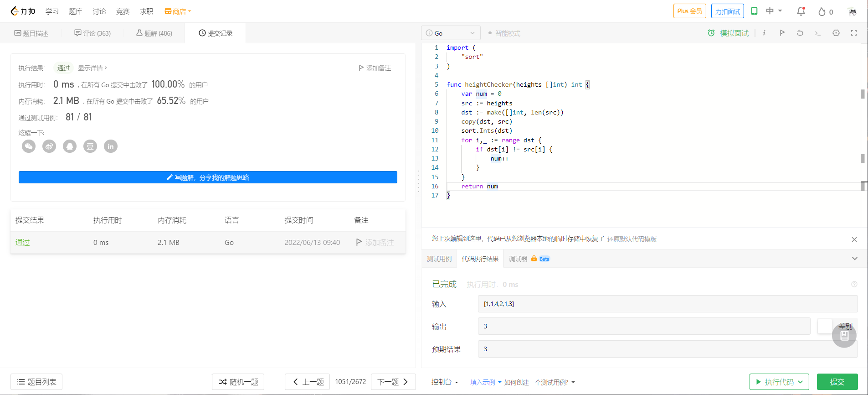
Task: Click the green mobile app icon
Action: point(754,11)
